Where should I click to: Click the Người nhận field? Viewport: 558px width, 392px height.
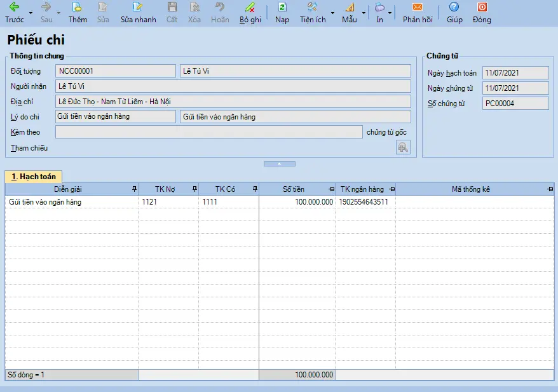pos(233,86)
